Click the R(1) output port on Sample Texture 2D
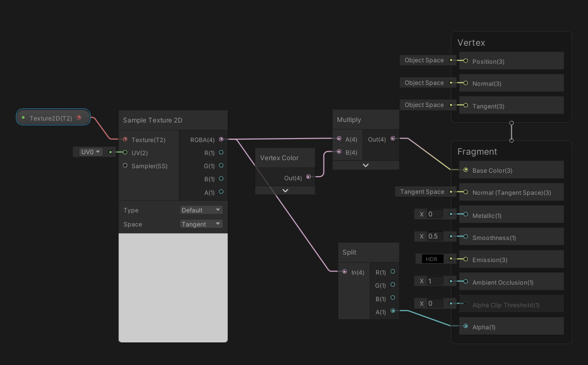Image resolution: width=588 pixels, height=365 pixels. (x=221, y=152)
